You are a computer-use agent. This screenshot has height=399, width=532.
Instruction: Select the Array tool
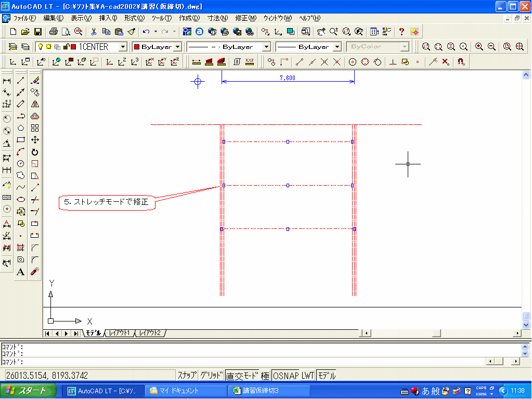point(35,128)
